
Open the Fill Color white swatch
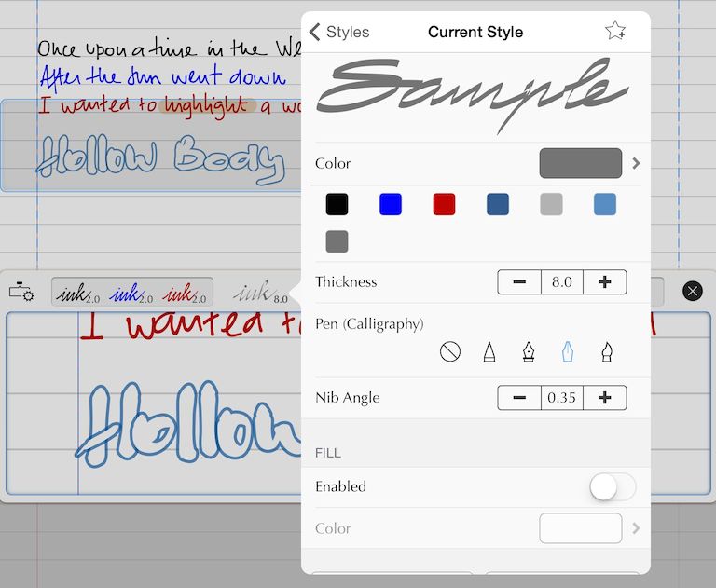pos(581,528)
